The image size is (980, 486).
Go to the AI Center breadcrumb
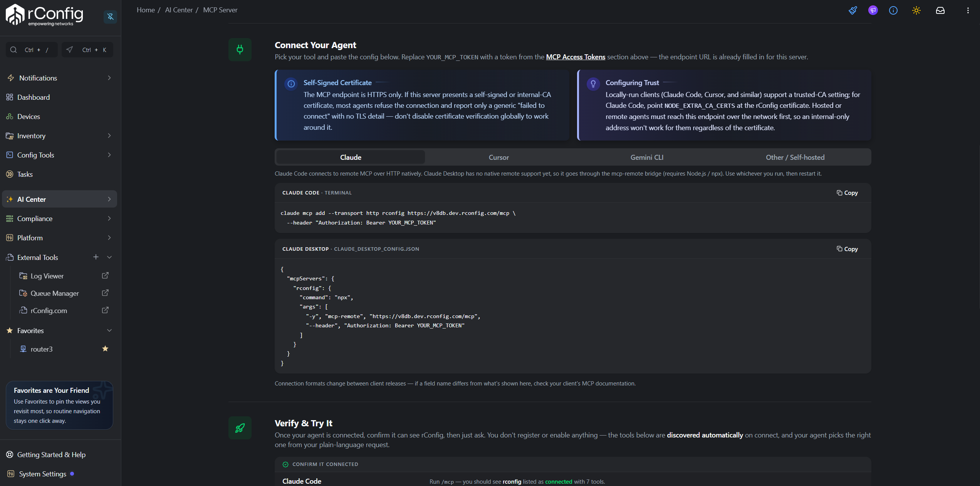[179, 10]
